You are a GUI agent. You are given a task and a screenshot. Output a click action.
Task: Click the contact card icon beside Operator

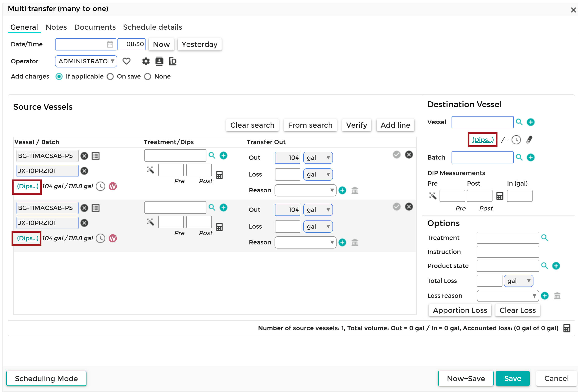(159, 61)
